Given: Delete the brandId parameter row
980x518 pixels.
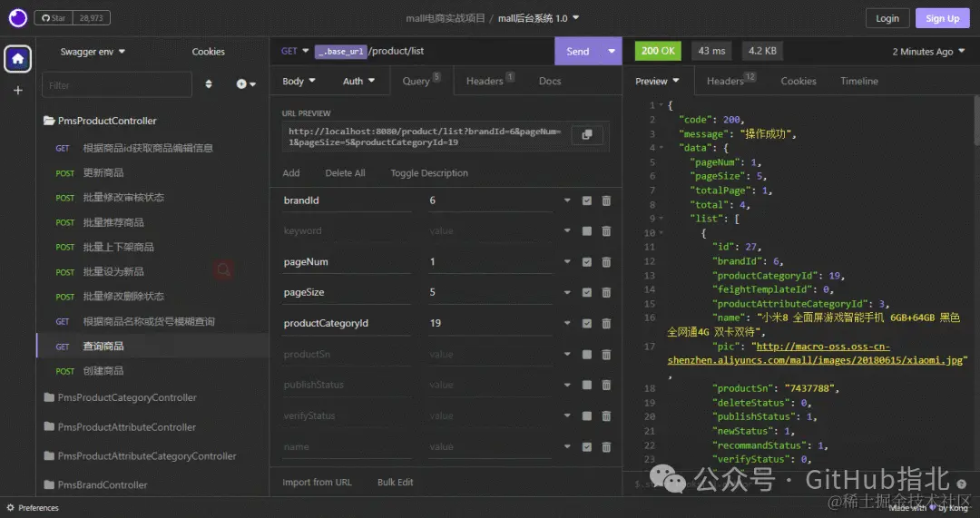Looking at the screenshot, I should 606,200.
